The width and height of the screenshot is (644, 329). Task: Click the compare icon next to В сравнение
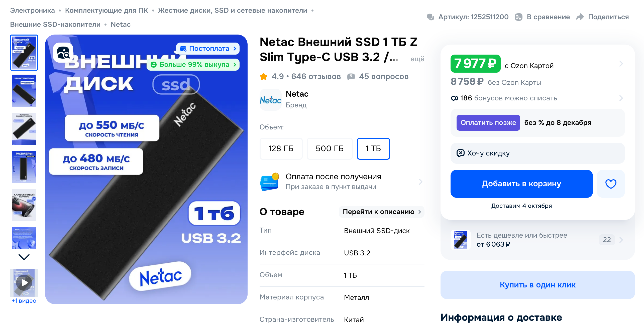pyautogui.click(x=518, y=17)
